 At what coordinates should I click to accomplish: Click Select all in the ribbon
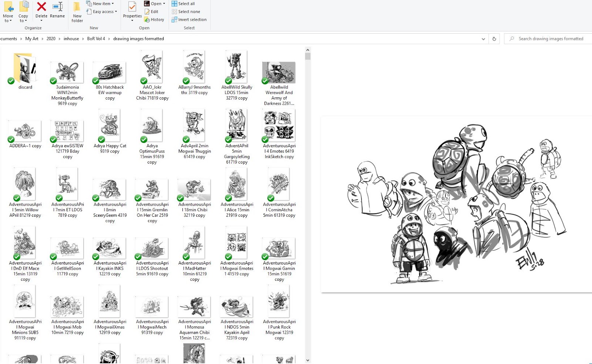pos(183,4)
